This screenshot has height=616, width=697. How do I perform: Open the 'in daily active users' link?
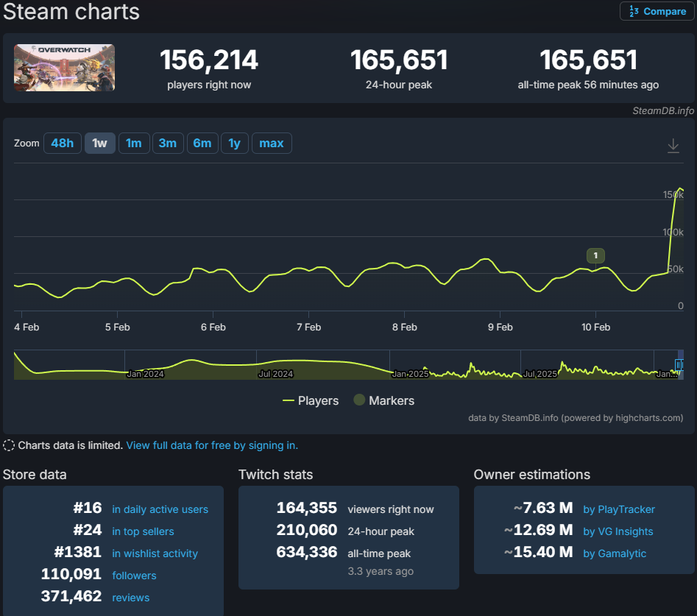(x=160, y=509)
